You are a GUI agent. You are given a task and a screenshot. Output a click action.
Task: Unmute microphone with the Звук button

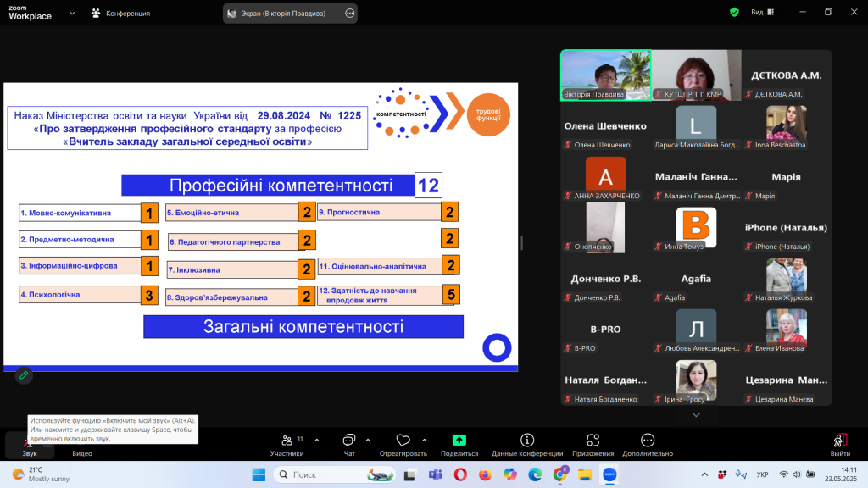pos(30,446)
